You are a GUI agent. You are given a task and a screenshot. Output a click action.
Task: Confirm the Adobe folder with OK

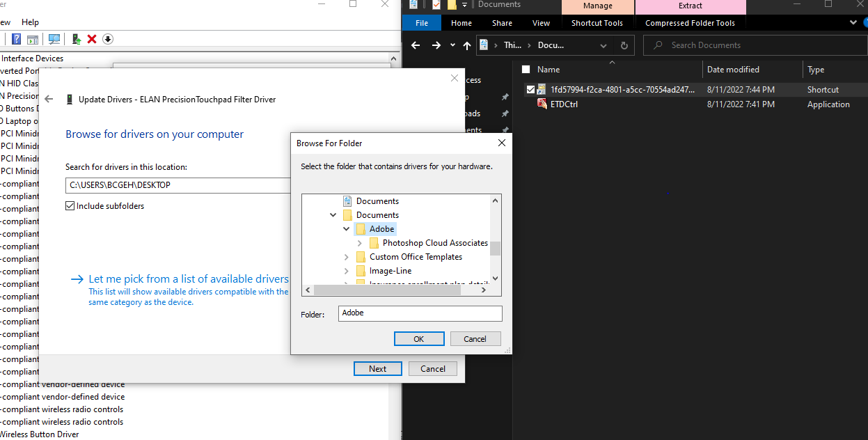click(419, 338)
